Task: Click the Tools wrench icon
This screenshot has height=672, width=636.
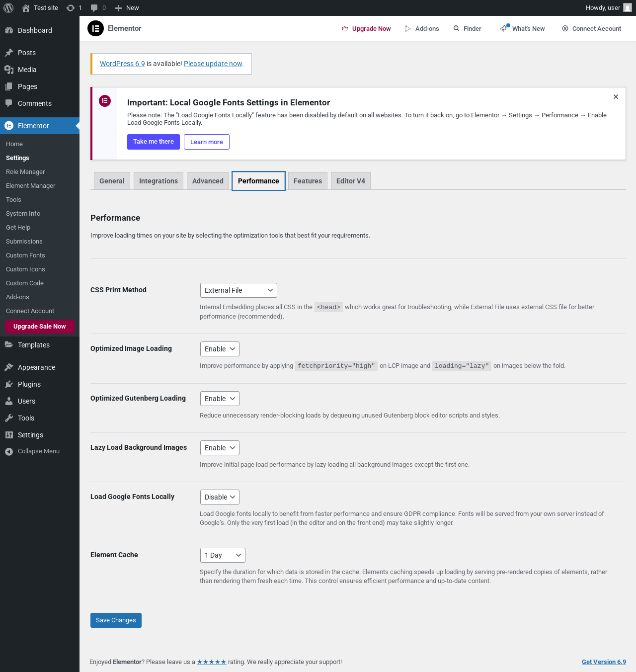Action: 9,418
